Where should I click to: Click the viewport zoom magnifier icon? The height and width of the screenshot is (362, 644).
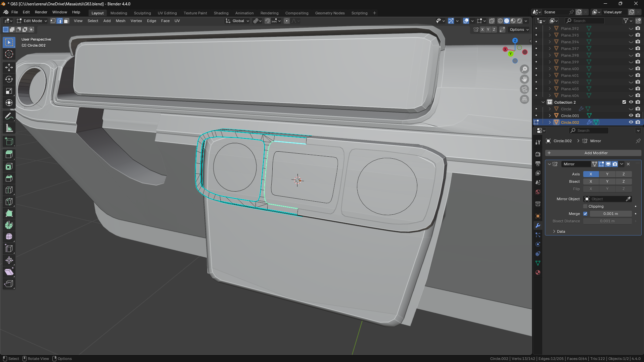tap(524, 69)
